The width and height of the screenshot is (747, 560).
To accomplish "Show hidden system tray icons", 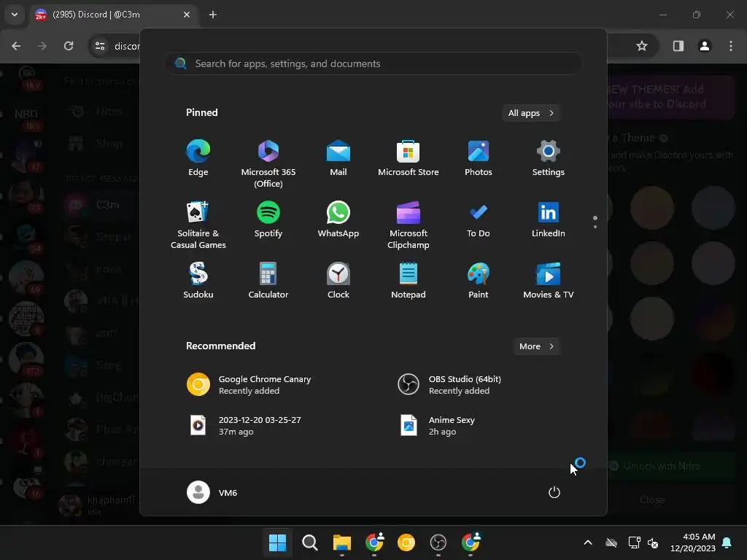I will [588, 542].
